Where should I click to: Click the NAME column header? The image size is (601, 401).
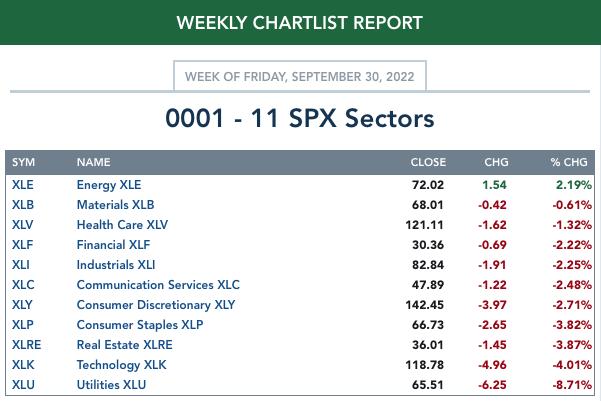click(x=94, y=162)
